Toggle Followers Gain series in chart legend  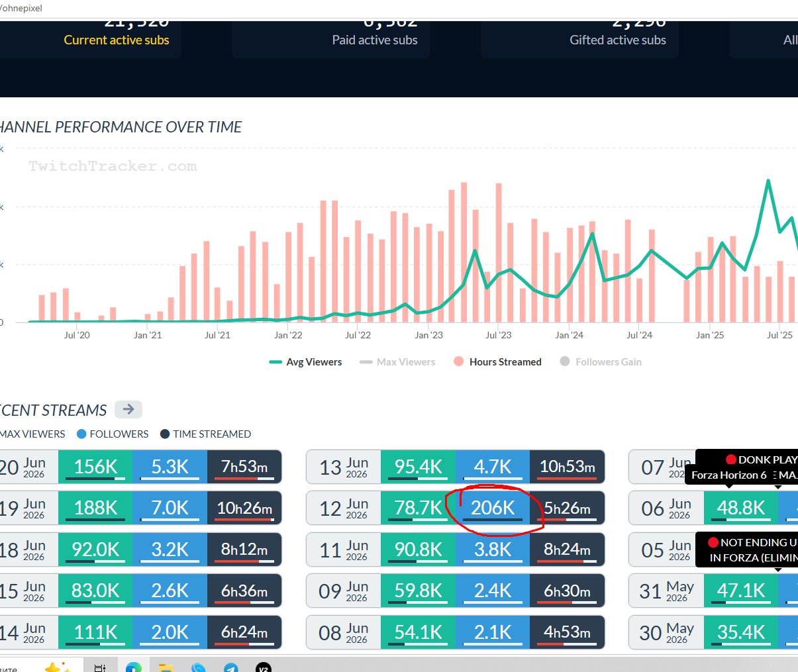point(601,361)
